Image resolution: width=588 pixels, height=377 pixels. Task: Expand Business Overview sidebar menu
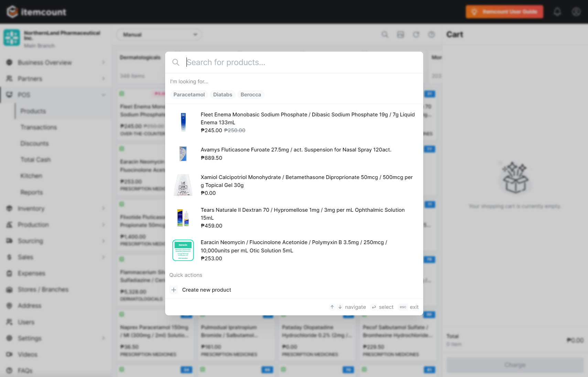point(56,62)
